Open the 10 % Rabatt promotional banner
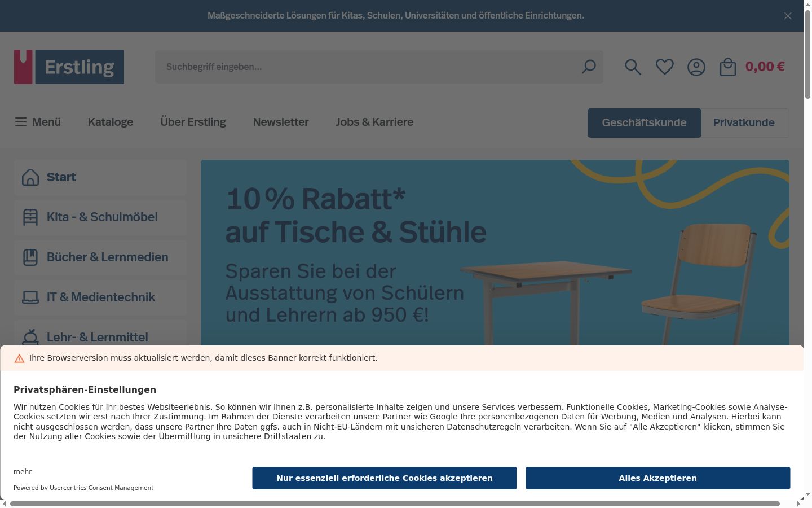 [x=495, y=253]
